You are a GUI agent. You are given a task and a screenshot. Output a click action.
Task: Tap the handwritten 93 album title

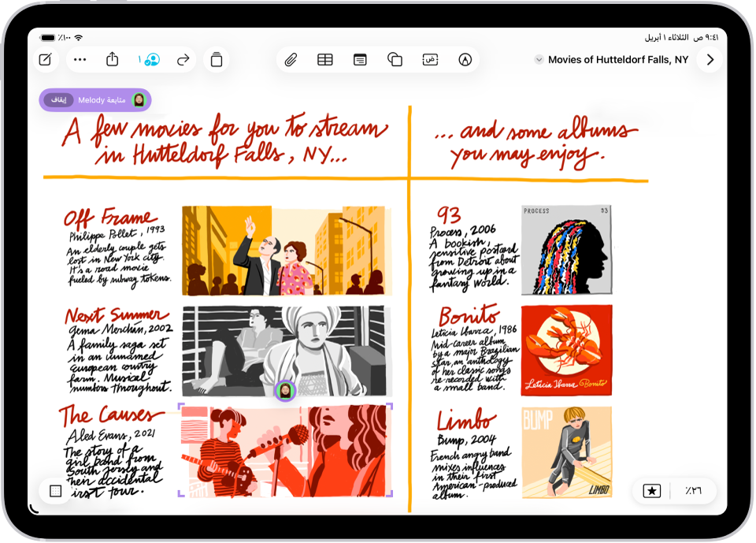tap(449, 214)
